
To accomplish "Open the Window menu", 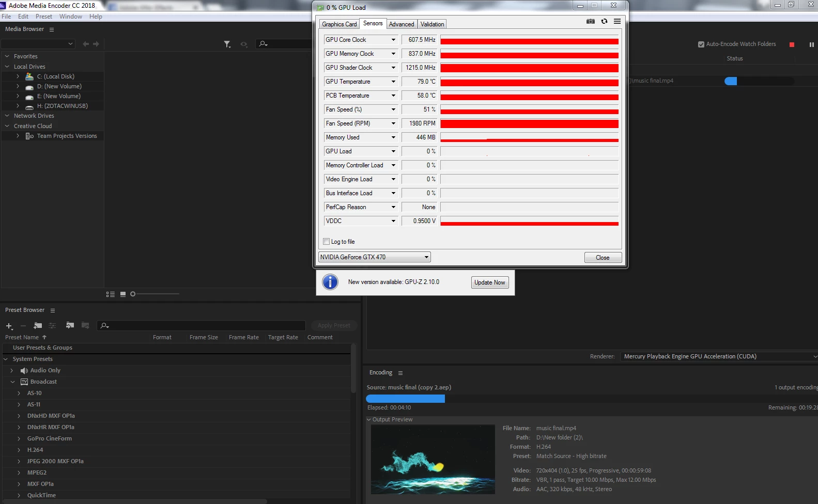I will click(x=71, y=17).
